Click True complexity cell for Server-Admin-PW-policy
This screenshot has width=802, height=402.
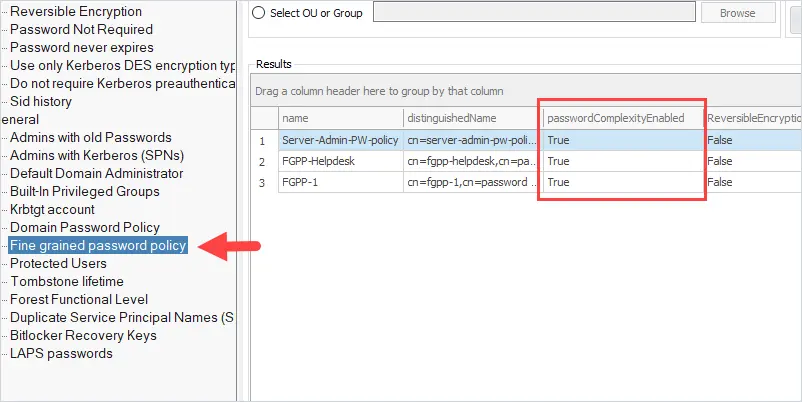623,140
